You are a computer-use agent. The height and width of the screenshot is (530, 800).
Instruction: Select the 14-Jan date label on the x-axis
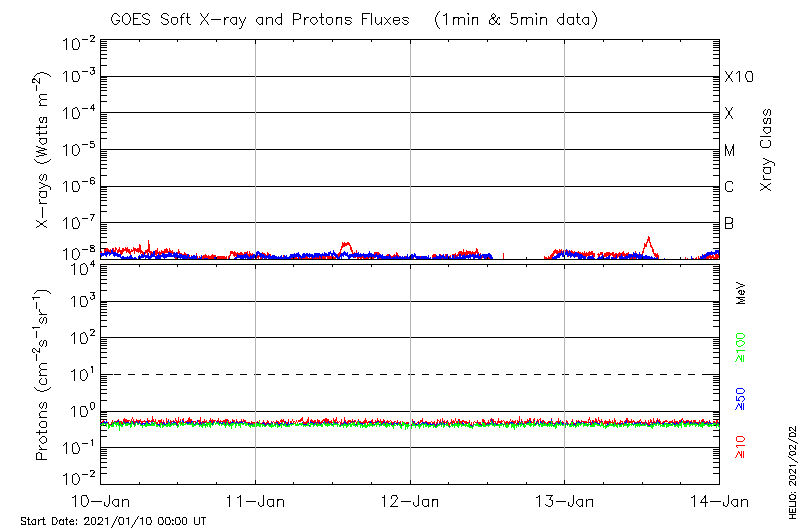719,501
